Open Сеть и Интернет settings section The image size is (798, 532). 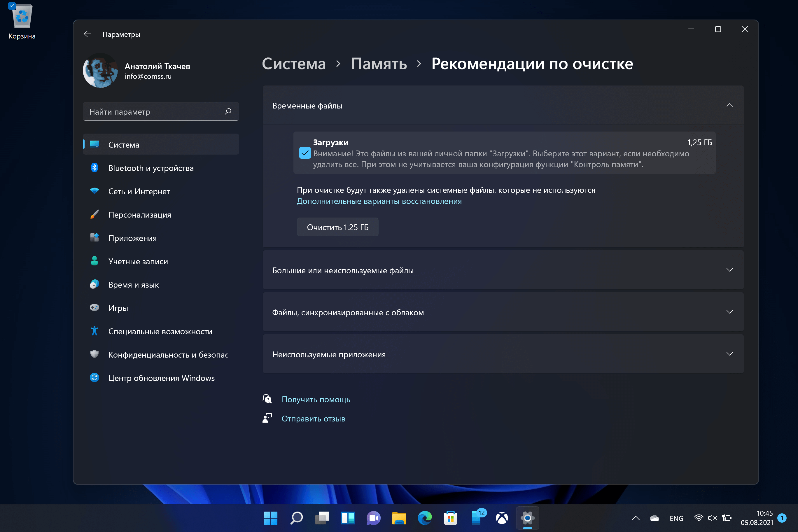click(x=139, y=190)
